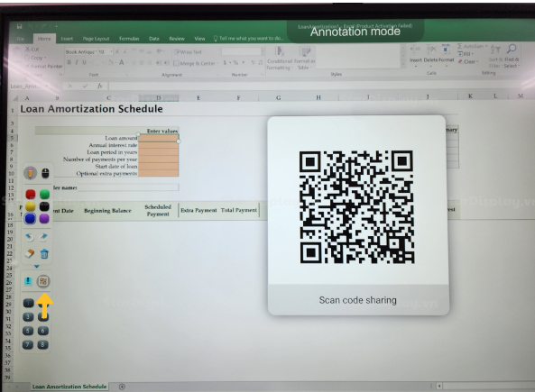Delete cells via Delete button
Screen dimensions: 535x392
point(431,55)
